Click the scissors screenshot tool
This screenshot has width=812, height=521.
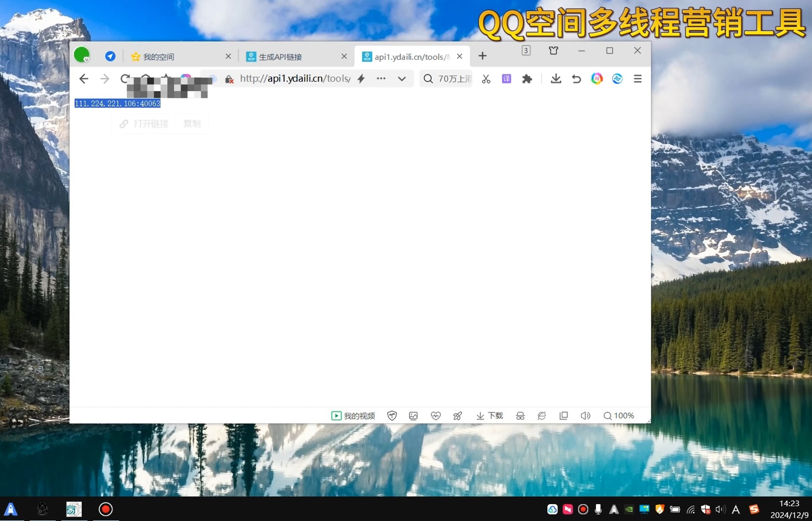click(x=486, y=79)
